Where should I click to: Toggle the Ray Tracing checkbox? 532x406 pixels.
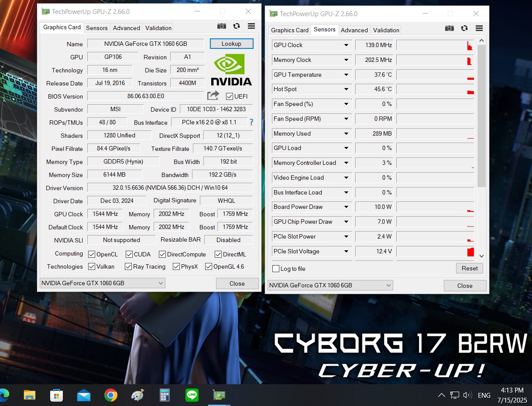(x=128, y=266)
